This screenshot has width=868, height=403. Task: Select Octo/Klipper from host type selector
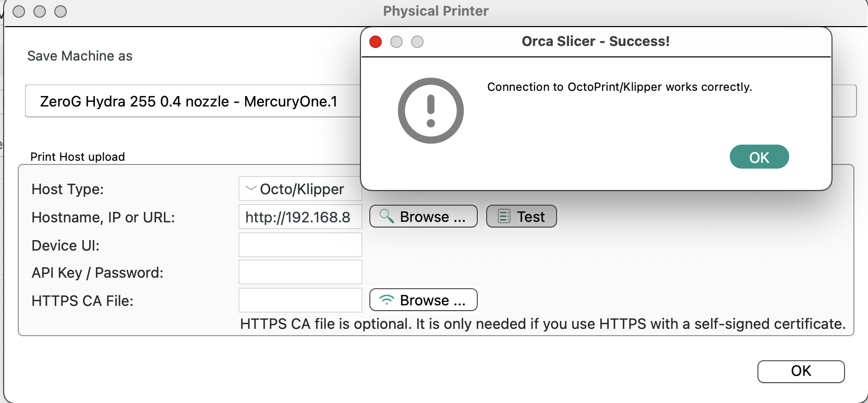300,189
